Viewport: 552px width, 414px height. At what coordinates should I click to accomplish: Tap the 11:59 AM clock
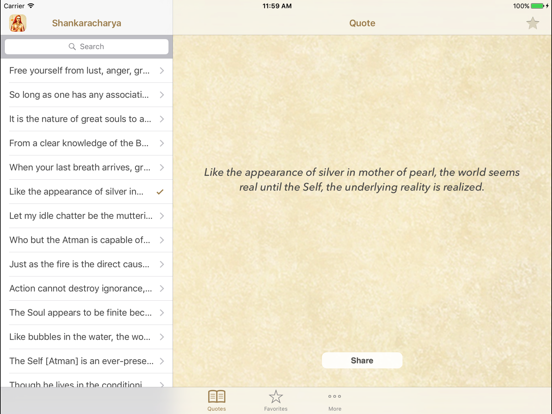277,6
